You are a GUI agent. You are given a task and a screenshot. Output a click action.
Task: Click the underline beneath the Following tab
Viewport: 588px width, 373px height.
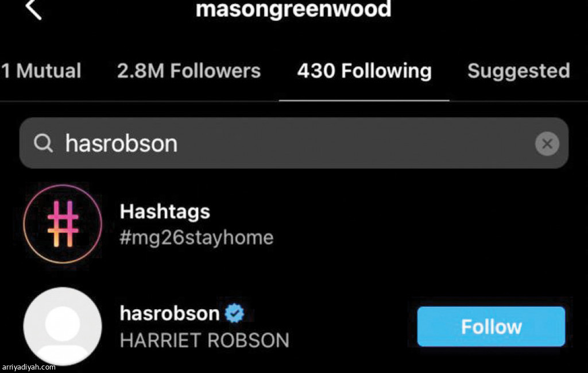coord(363,101)
